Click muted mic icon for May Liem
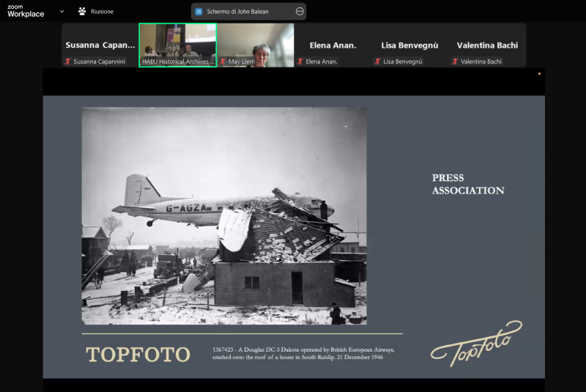This screenshot has height=392, width=586. tap(223, 62)
